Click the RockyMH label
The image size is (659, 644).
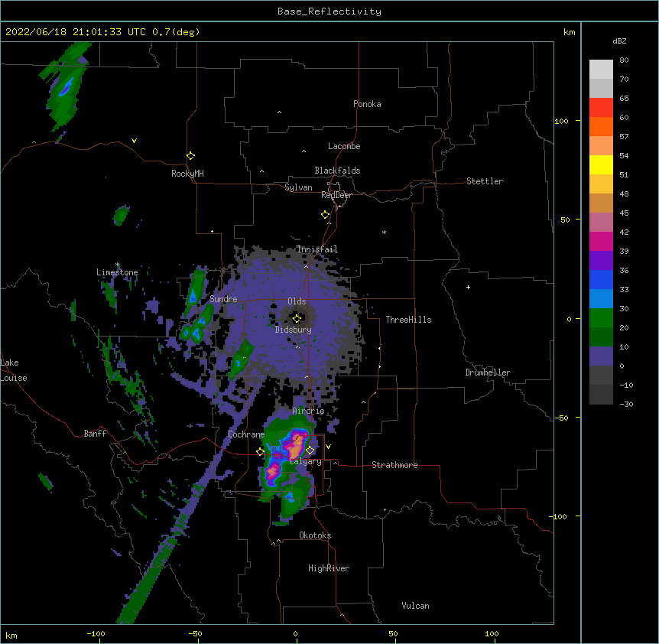187,173
